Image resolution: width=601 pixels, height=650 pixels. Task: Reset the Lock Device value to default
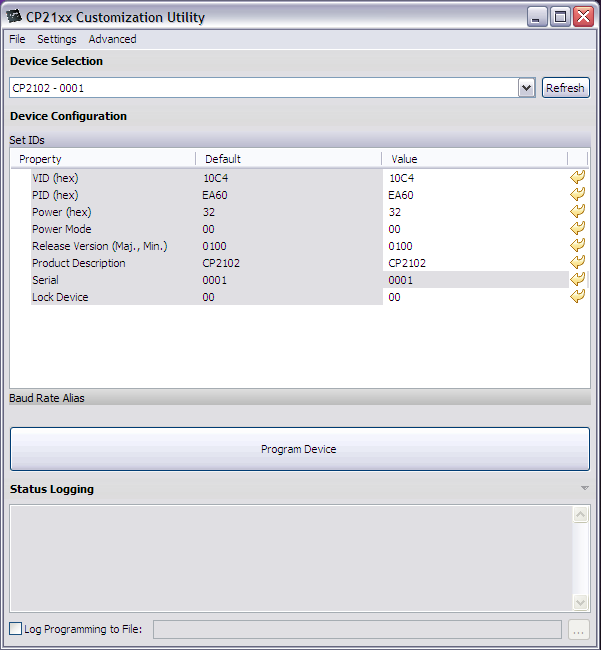tap(577, 296)
